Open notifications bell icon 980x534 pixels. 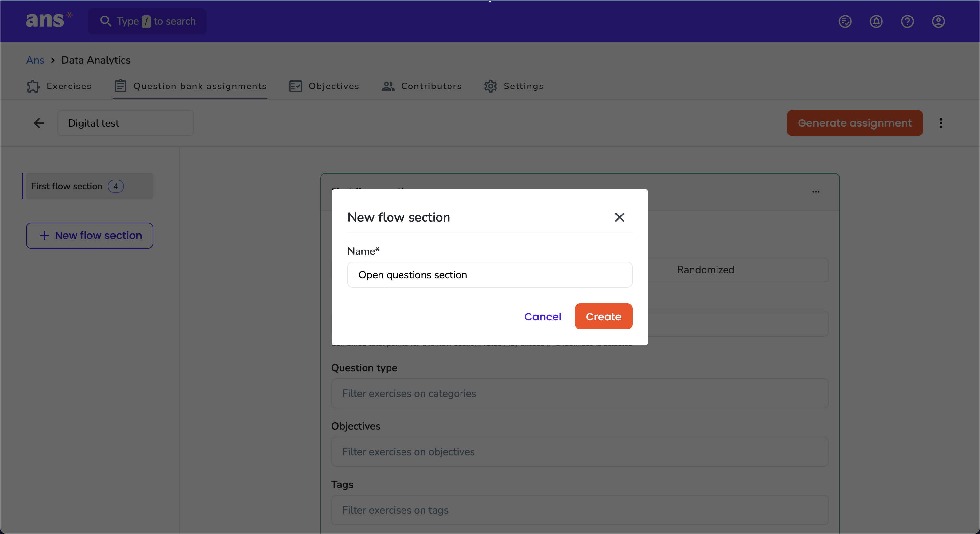coord(876,21)
